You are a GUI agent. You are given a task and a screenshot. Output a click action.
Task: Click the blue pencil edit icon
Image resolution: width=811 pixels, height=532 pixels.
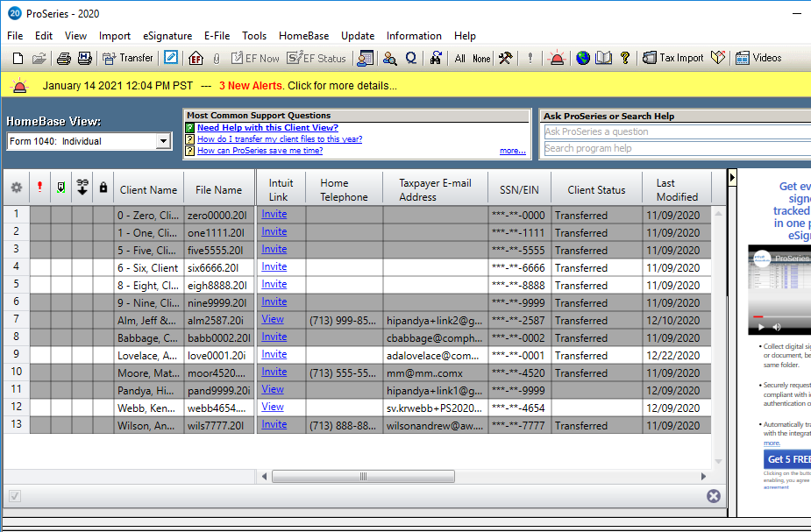click(171, 57)
